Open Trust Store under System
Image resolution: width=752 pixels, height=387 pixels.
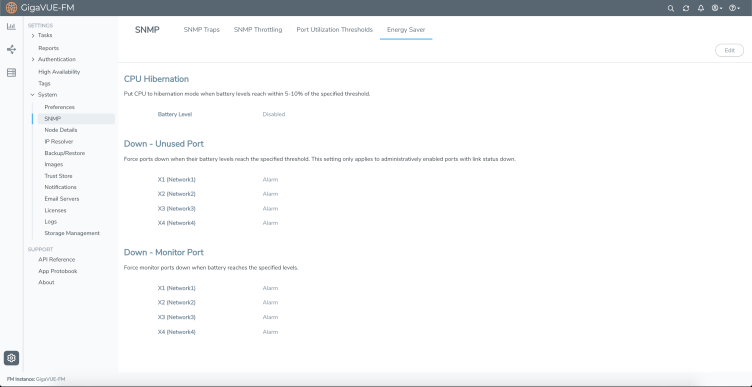[x=59, y=176]
